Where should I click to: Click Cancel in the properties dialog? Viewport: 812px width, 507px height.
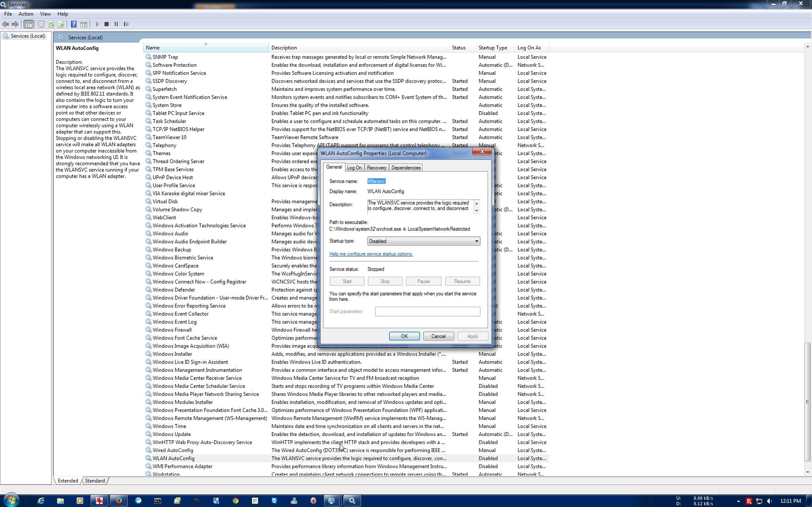click(x=438, y=336)
